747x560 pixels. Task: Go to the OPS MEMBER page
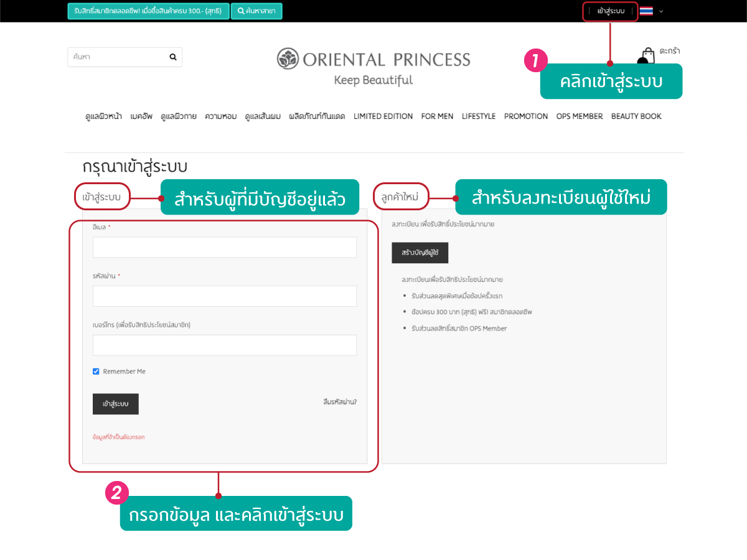[580, 116]
